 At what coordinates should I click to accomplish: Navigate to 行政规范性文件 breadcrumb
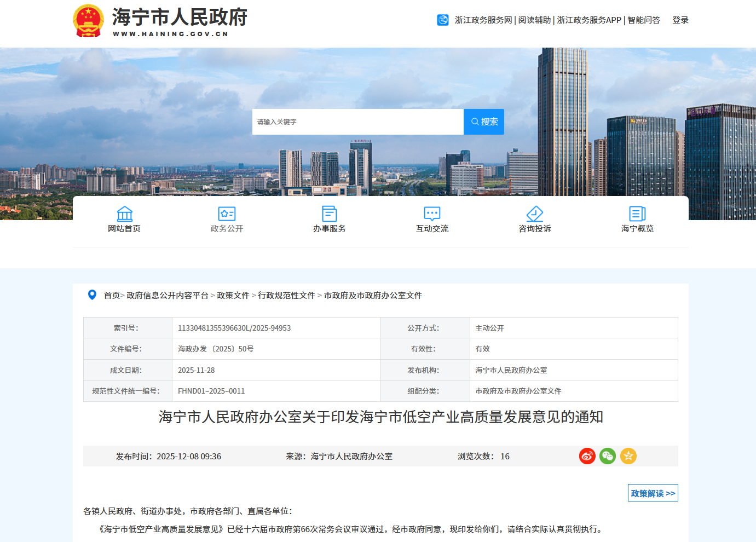286,296
